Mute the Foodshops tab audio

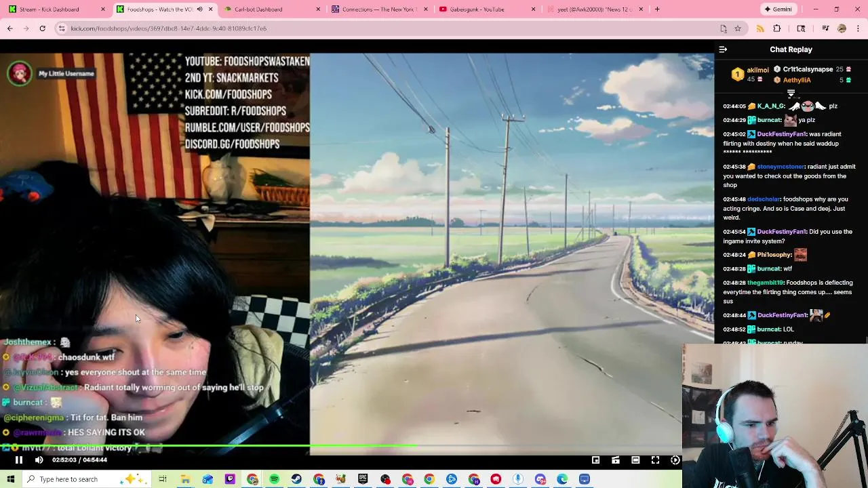coord(199,9)
